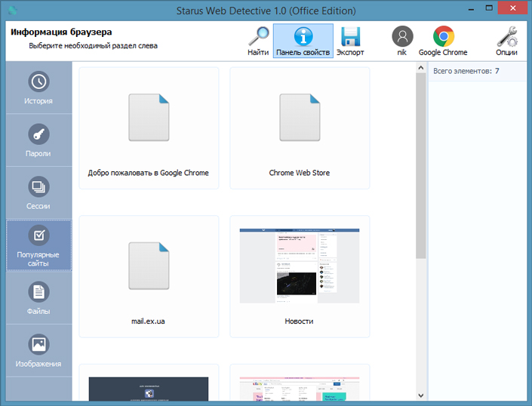Image resolution: width=532 pixels, height=406 pixels.
Task: Click the eBay-like site thumbnail at bottom
Action: coord(300,389)
